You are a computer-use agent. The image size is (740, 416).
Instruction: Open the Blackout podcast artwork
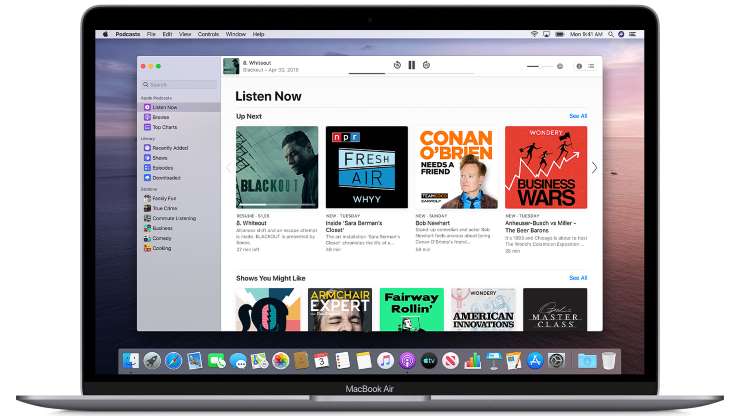pyautogui.click(x=277, y=167)
